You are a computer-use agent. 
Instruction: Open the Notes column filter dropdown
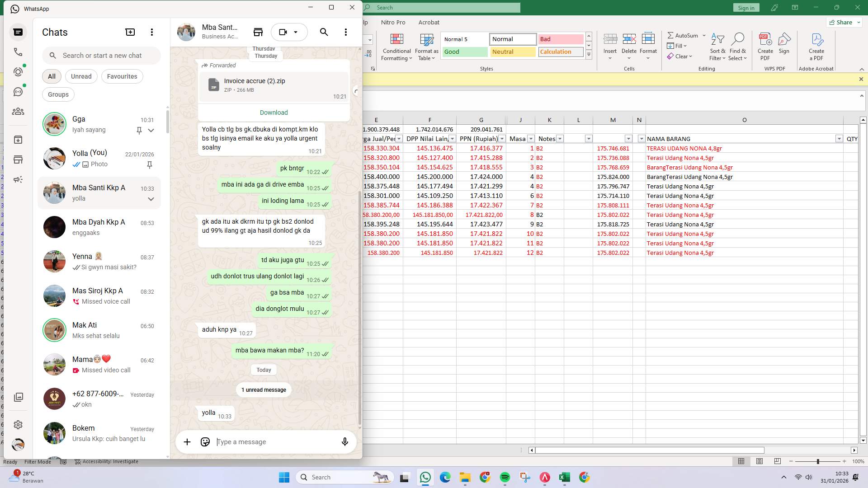[560, 139]
